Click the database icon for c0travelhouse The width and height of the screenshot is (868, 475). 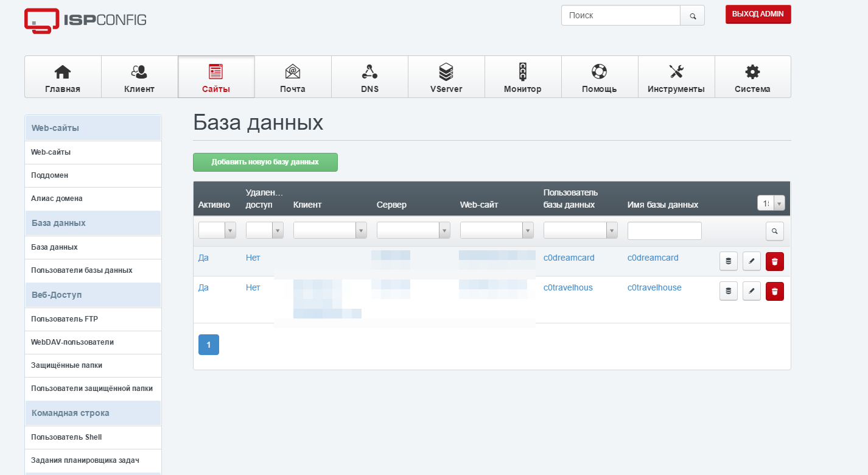point(729,291)
